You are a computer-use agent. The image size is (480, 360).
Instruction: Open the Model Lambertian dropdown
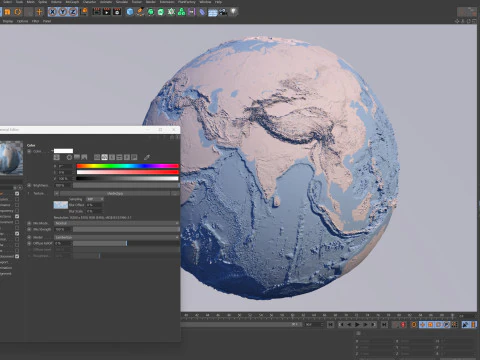click(x=117, y=237)
